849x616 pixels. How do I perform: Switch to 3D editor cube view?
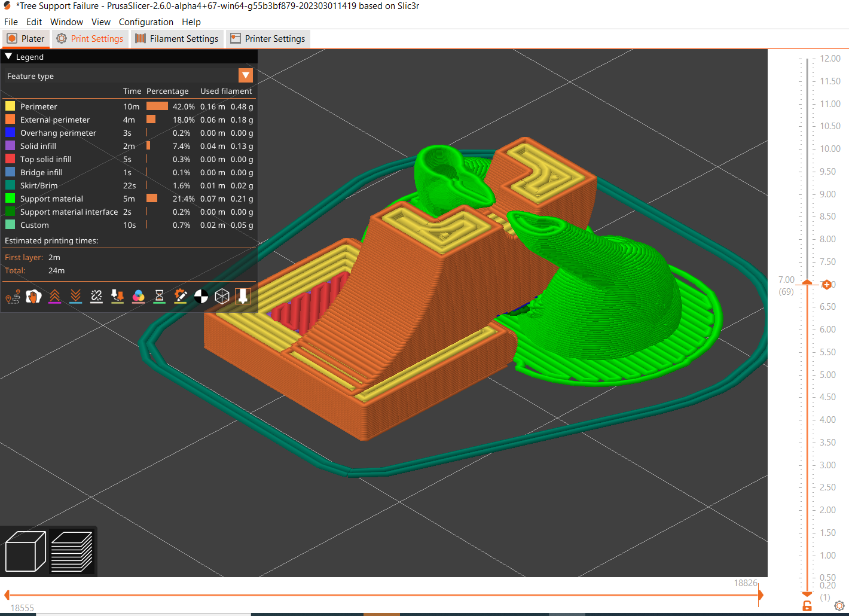[x=25, y=551]
